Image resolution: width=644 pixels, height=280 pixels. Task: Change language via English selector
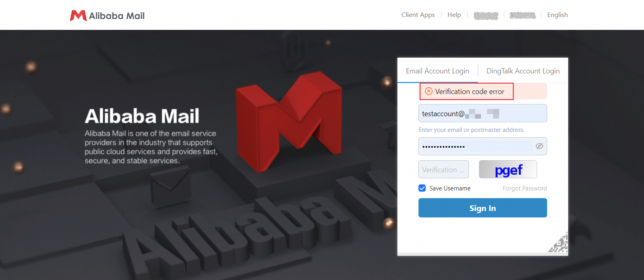pyautogui.click(x=557, y=15)
